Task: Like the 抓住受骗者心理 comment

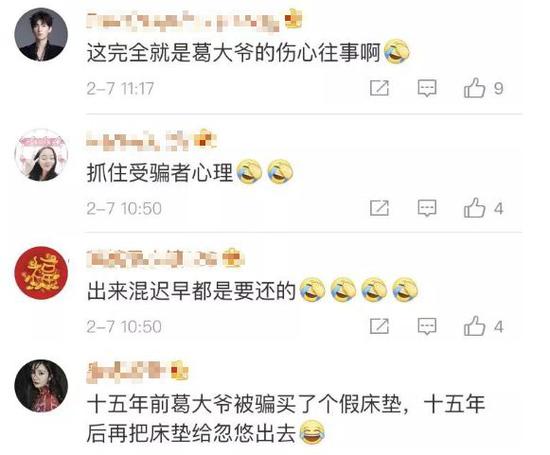Action: (x=474, y=208)
